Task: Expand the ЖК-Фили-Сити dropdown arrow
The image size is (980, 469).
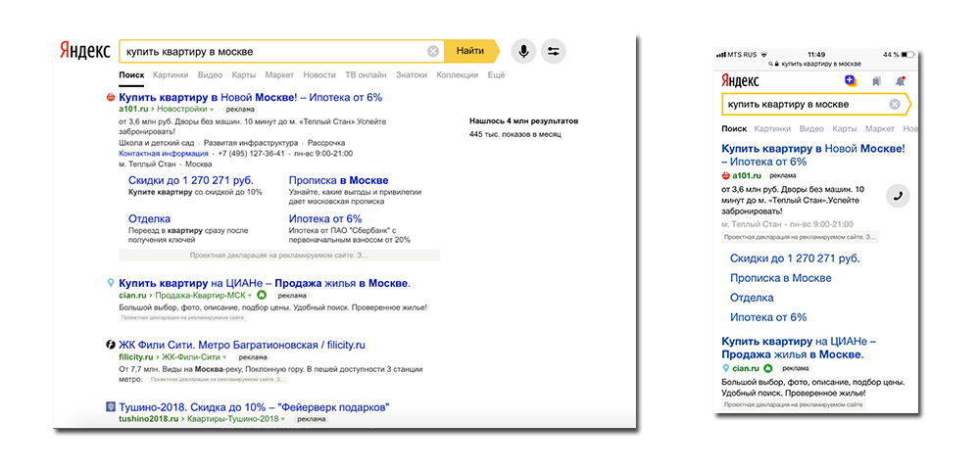Action: click(x=223, y=357)
